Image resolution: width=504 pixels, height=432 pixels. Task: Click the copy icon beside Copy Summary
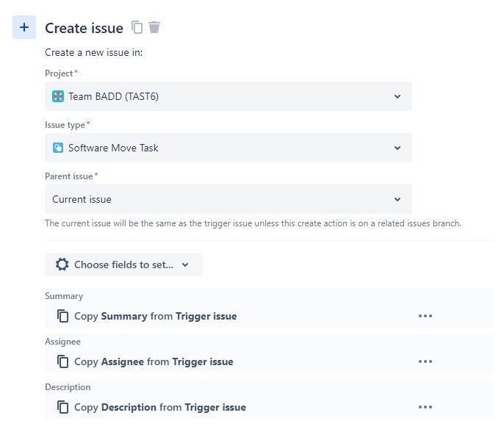click(x=62, y=316)
